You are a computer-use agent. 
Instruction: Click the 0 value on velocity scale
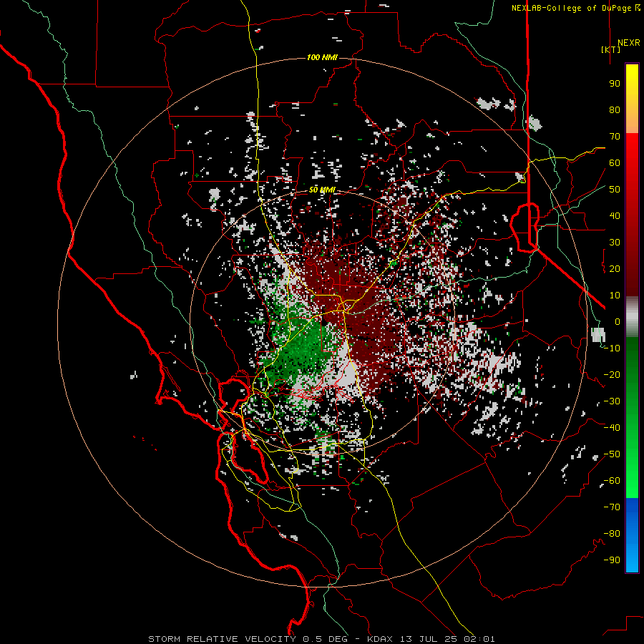618,322
